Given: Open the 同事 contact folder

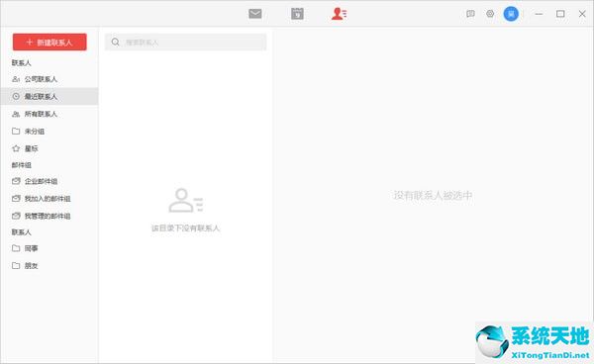Looking at the screenshot, I should coord(49,248).
